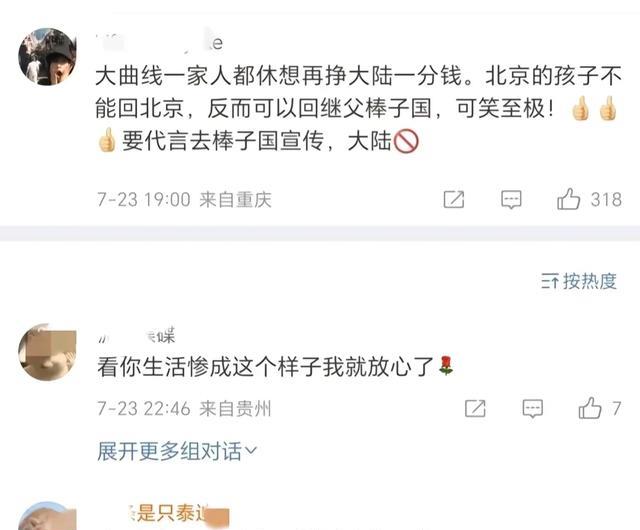Like the comment with 318 likes
Image resolution: width=640 pixels, height=530 pixels.
click(569, 199)
